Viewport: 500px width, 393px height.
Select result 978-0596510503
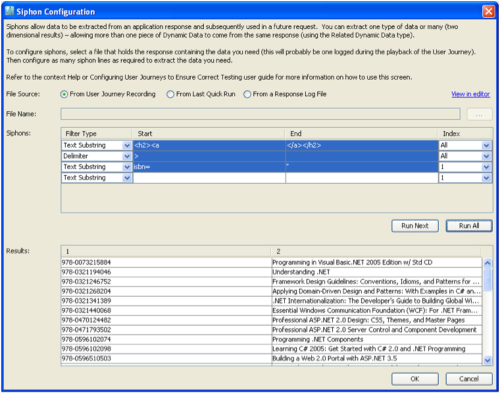point(166,359)
